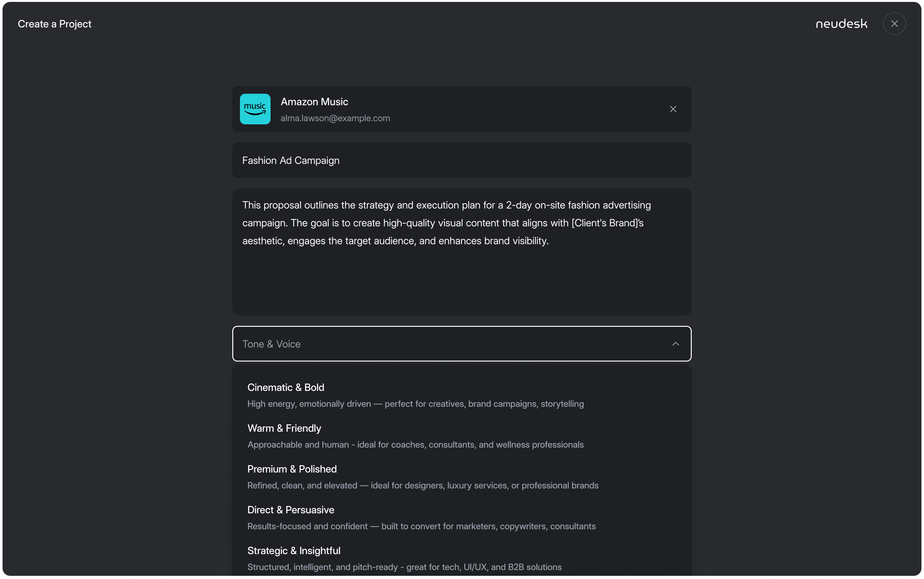Viewport: 924px width, 579px height.
Task: Select the Strategic & Insightful tone
Action: pyautogui.click(x=294, y=550)
